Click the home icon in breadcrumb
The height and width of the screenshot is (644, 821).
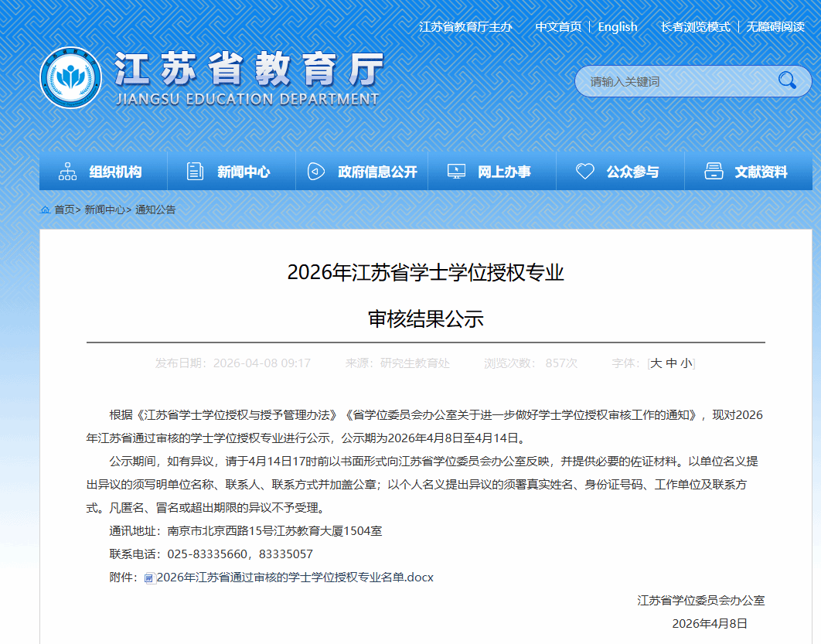[45, 210]
